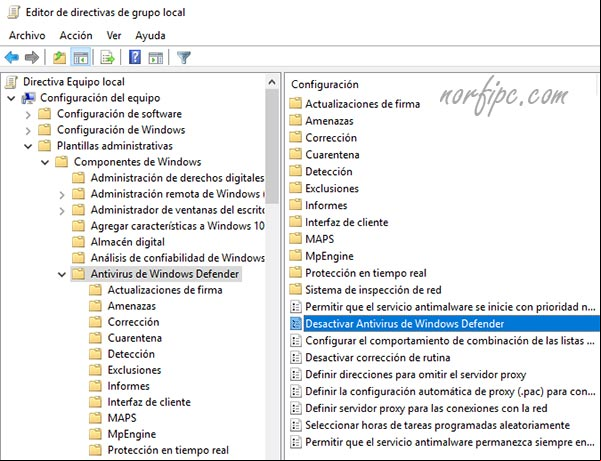Screen dimensions: 601x461
Task: Click folder icon beside Almacén digital in tree
Action: click(x=78, y=242)
